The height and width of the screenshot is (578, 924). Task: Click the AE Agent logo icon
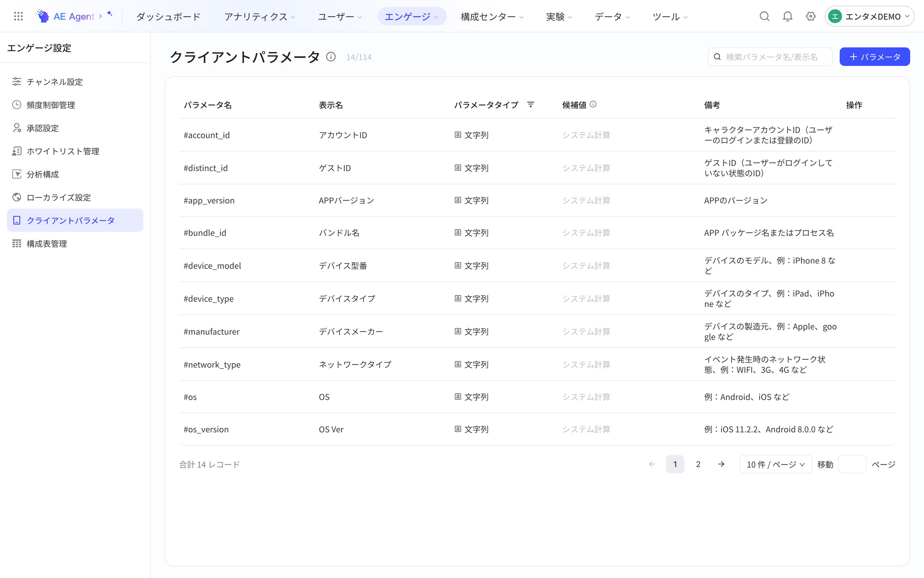point(43,16)
